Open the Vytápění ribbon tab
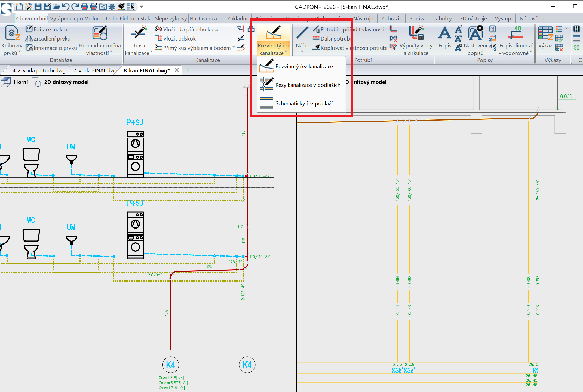The width and height of the screenshot is (583, 392). pos(66,18)
